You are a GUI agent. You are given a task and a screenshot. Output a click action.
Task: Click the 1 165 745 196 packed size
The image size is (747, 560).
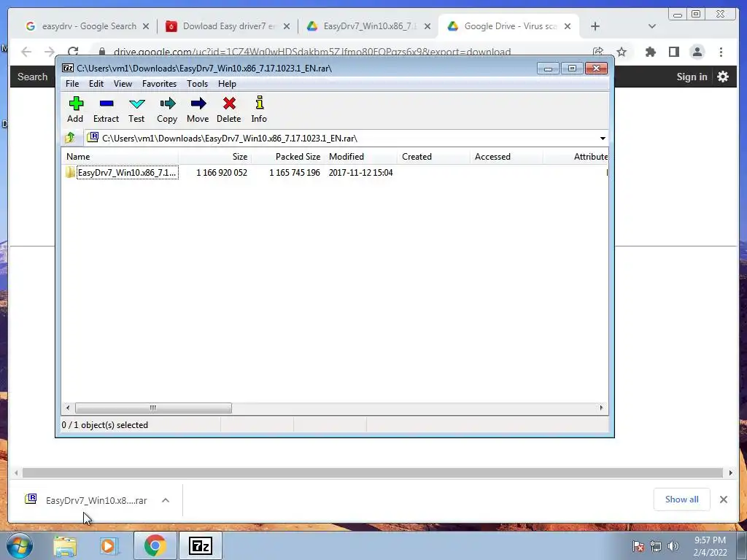click(295, 172)
